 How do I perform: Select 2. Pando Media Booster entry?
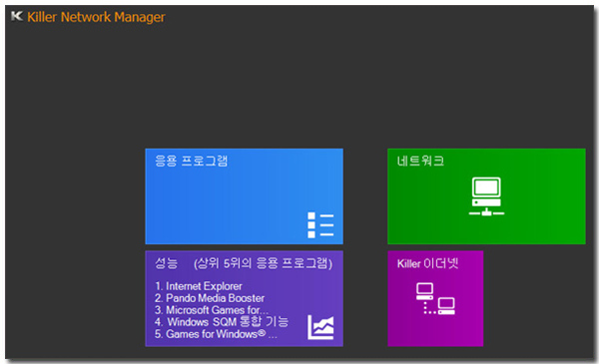coord(210,298)
